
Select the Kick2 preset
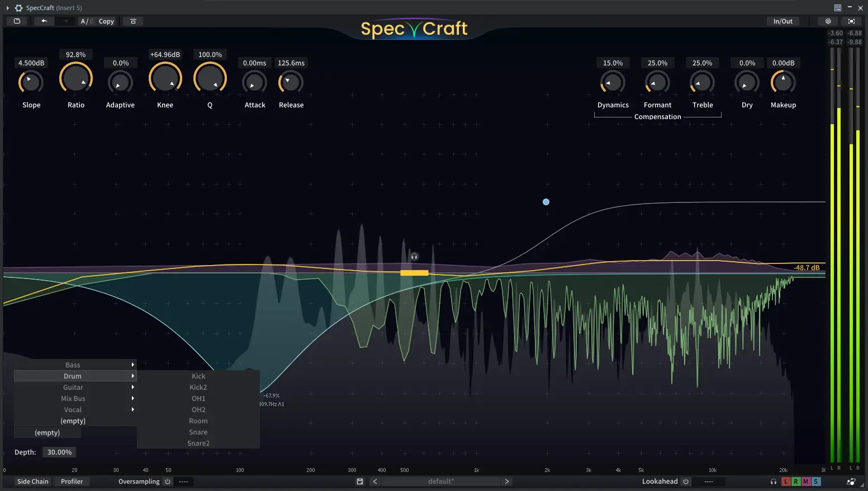coord(198,387)
